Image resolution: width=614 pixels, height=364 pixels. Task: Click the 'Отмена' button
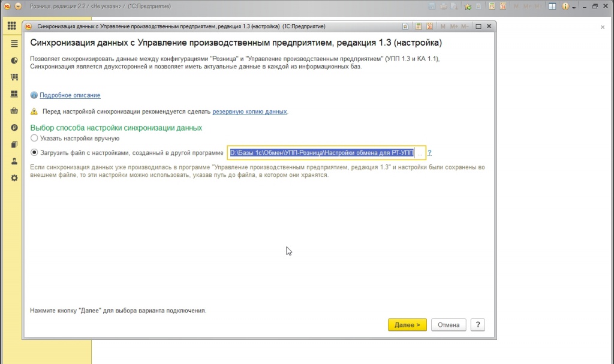point(449,325)
